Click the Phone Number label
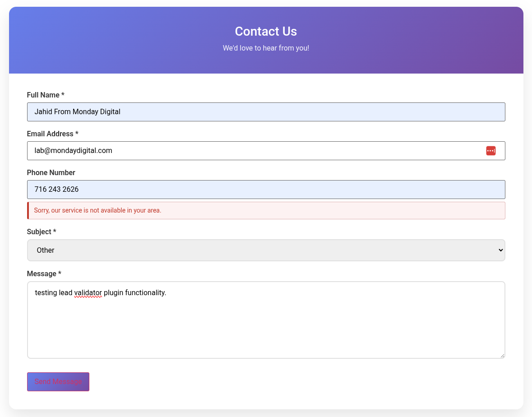This screenshot has width=532, height=417. pos(51,172)
